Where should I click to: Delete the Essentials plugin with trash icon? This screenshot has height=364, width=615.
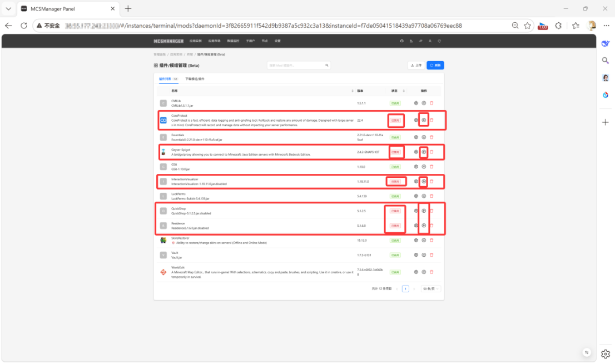tap(432, 137)
